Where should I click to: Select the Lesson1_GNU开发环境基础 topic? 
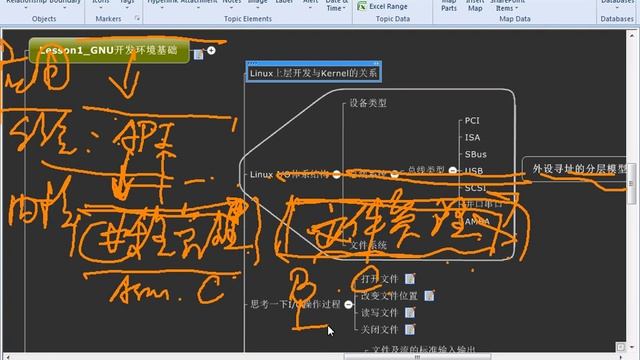pos(109,50)
